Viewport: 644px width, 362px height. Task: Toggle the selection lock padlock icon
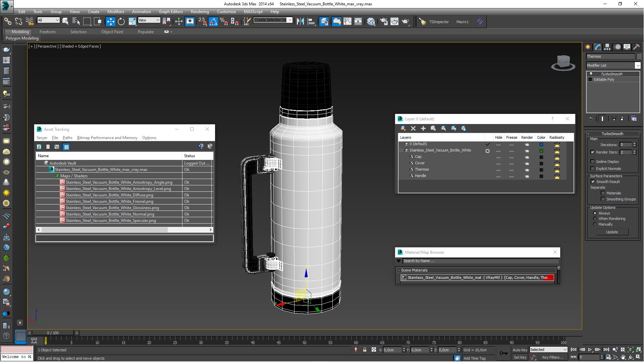[365, 350]
